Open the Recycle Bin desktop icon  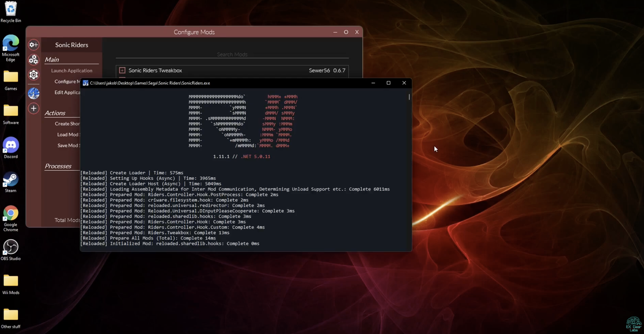[x=11, y=12]
